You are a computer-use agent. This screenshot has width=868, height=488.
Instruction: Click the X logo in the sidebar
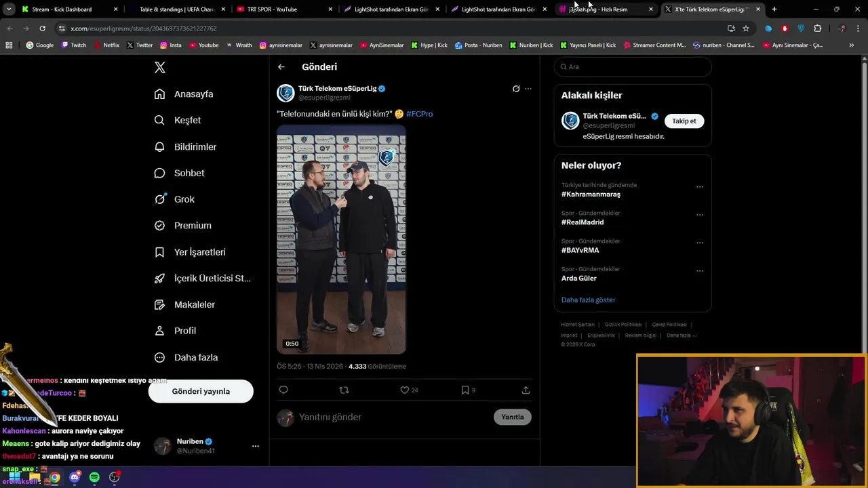click(160, 67)
